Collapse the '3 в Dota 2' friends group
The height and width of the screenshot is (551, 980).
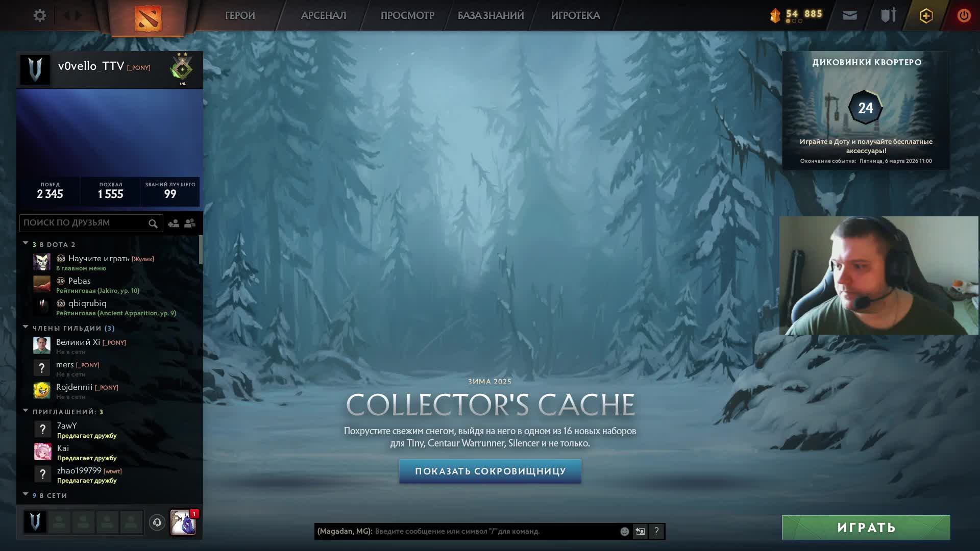click(26, 244)
